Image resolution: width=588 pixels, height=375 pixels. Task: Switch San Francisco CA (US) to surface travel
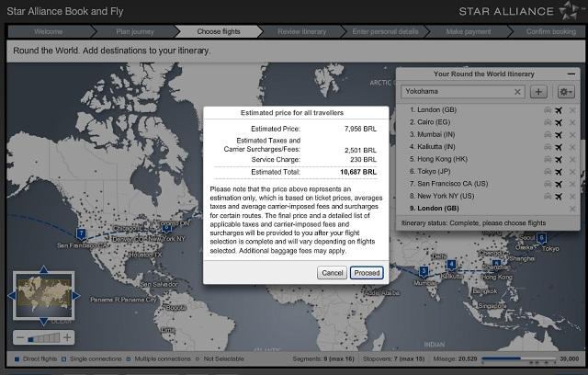(548, 184)
